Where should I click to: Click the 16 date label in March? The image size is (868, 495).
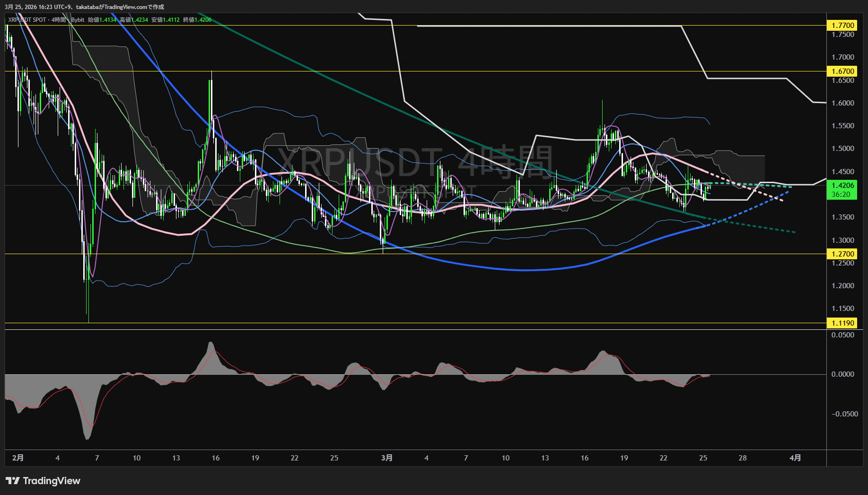pos(585,458)
